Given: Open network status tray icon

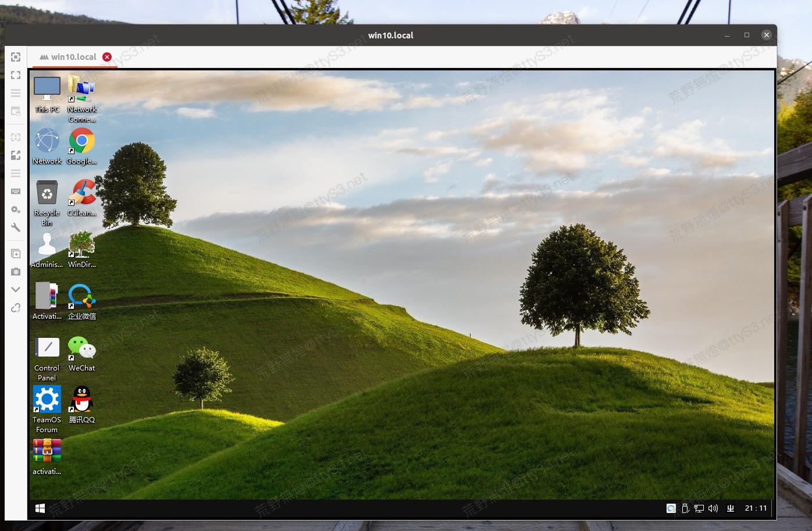Looking at the screenshot, I should click(x=699, y=508).
